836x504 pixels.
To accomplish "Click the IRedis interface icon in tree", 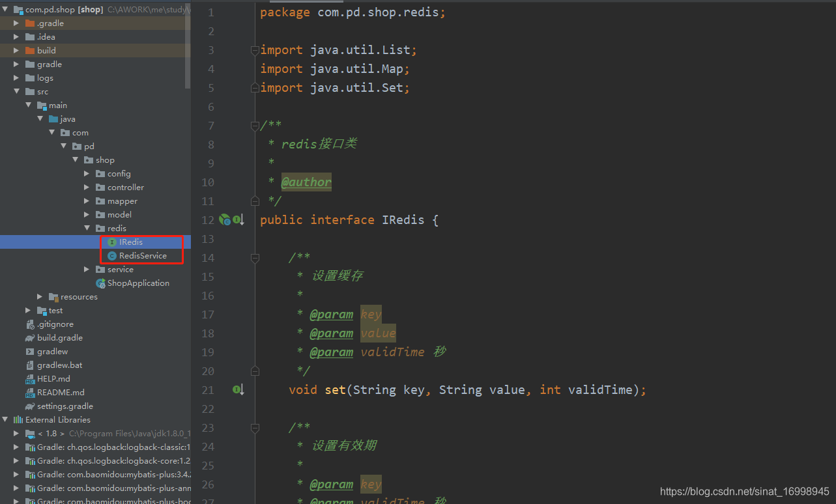I will pyautogui.click(x=112, y=242).
